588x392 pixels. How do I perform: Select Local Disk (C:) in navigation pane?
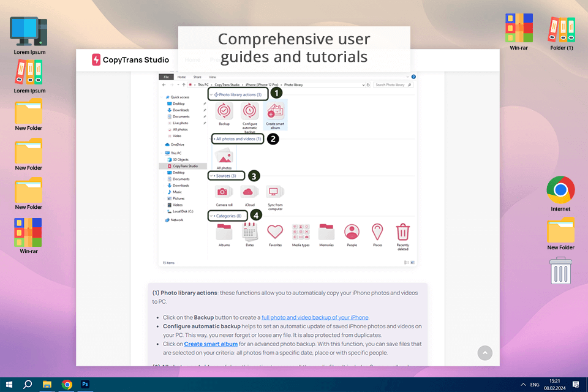[x=180, y=211]
